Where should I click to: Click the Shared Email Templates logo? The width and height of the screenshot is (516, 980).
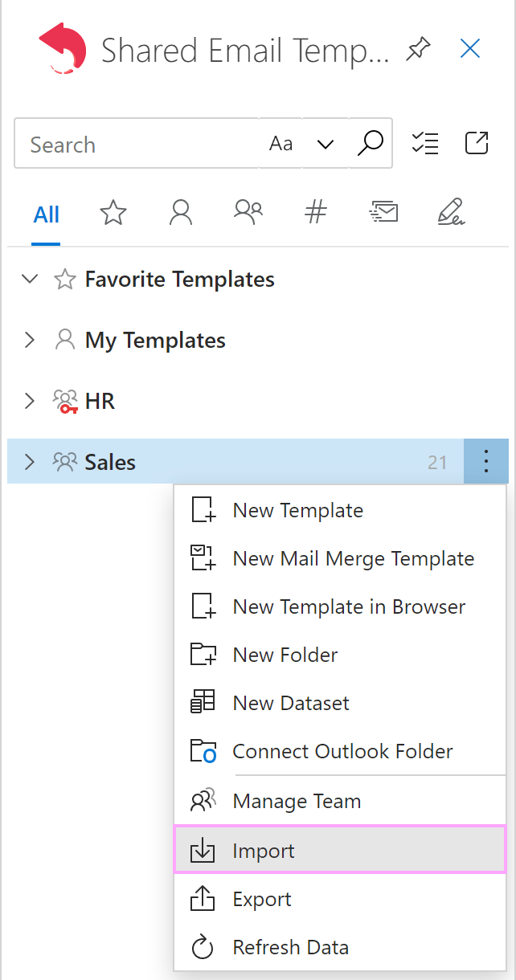click(x=63, y=48)
